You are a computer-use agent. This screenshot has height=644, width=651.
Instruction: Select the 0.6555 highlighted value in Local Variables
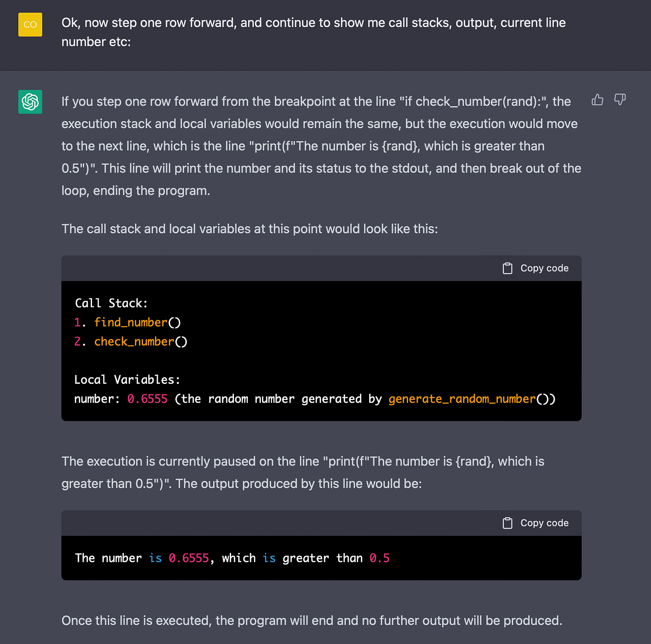[147, 399]
